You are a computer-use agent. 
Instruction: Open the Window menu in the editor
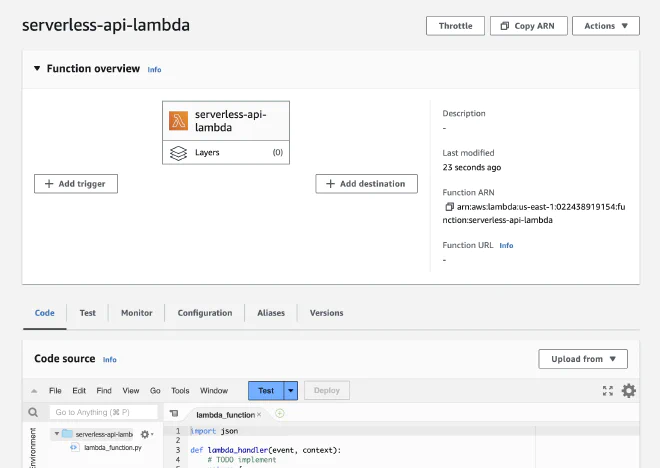click(214, 391)
